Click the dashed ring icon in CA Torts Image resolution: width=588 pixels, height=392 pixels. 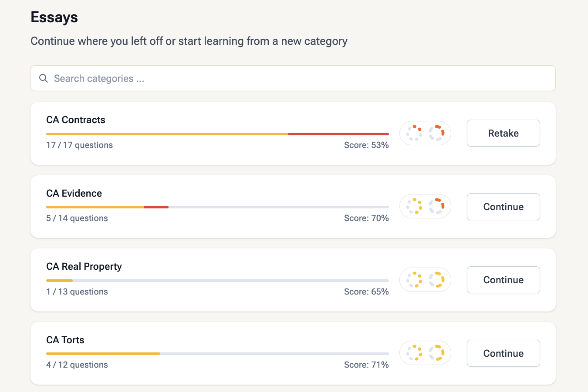(436, 353)
